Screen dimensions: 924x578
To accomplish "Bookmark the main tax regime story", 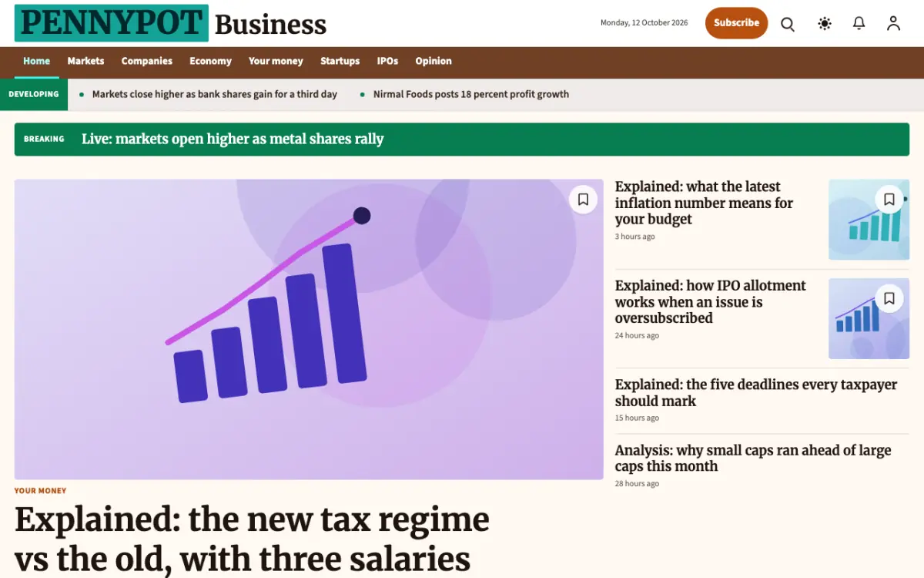I will point(583,200).
